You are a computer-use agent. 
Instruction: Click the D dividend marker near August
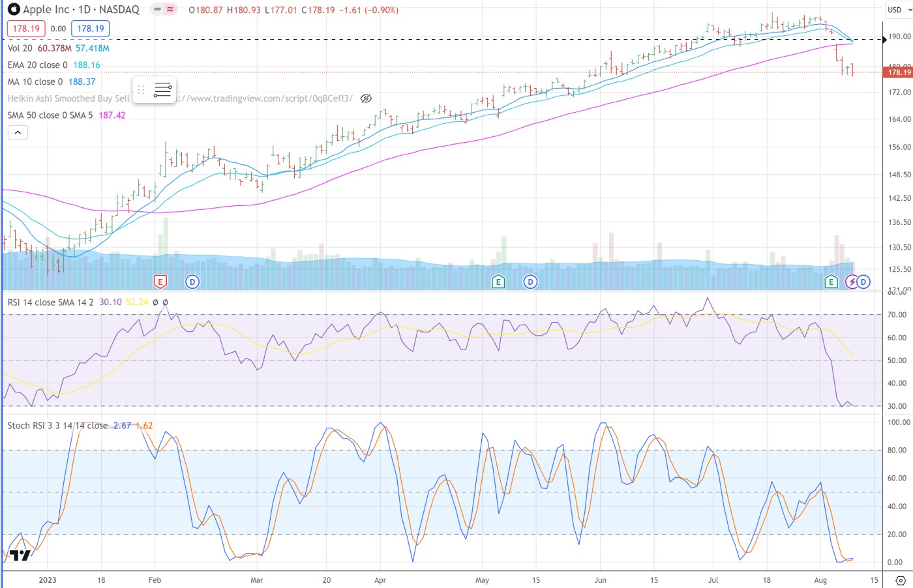[863, 282]
